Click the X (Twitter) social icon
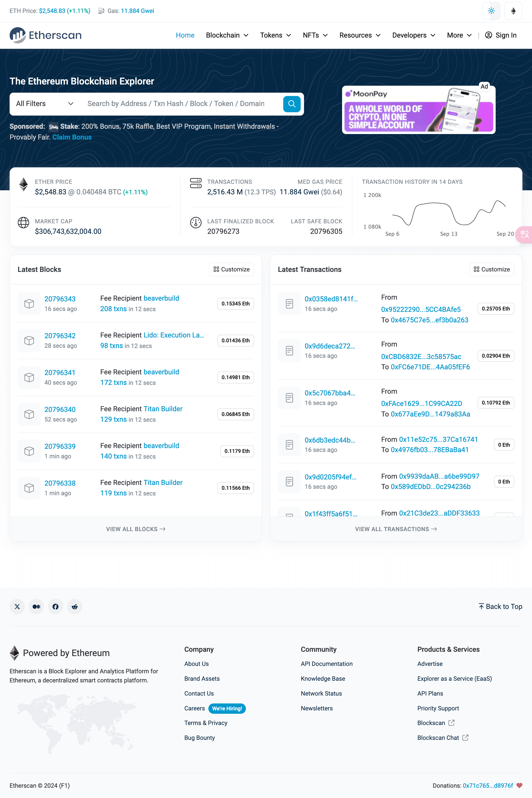532x798 pixels. (17, 606)
